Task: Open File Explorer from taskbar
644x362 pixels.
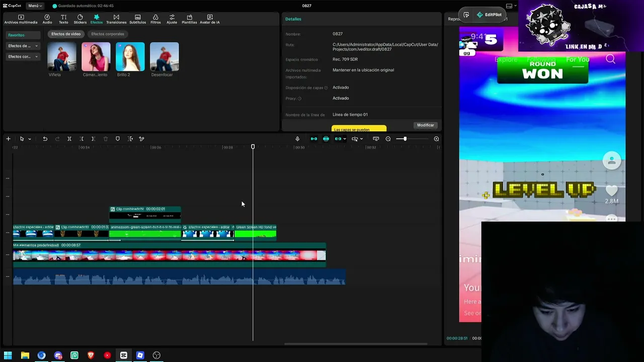Action: (x=25, y=355)
